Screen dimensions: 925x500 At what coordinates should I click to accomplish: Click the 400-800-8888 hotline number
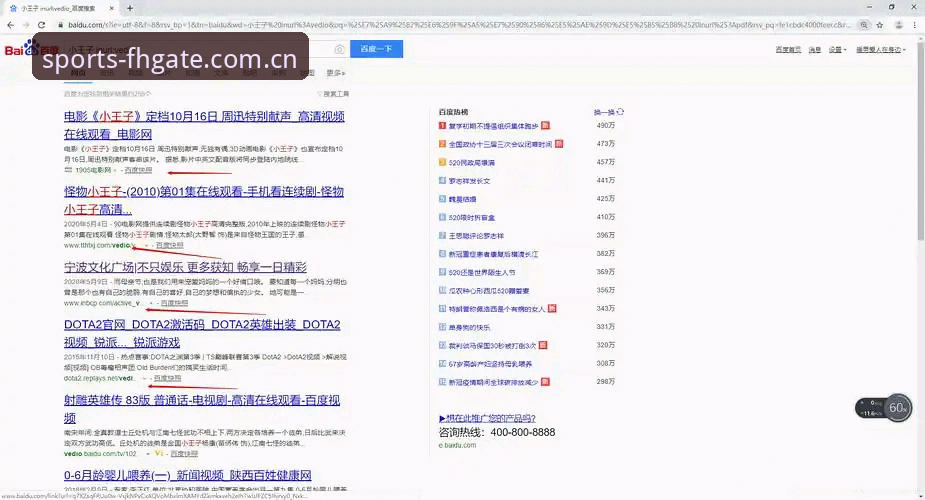(x=522, y=432)
